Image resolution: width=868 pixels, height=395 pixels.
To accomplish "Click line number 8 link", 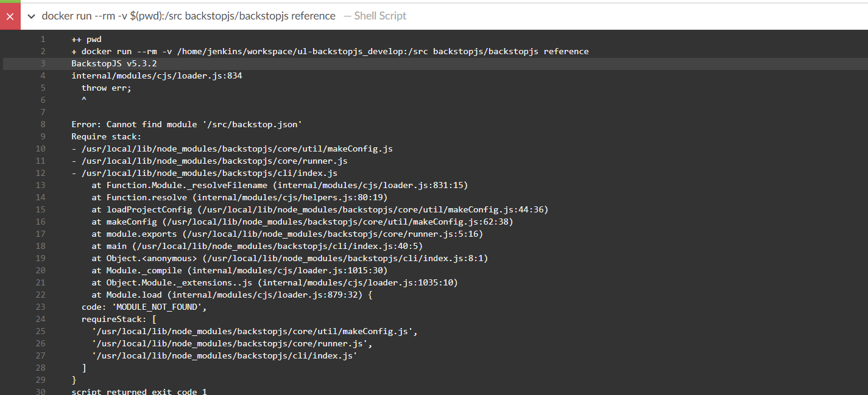I will point(43,124).
